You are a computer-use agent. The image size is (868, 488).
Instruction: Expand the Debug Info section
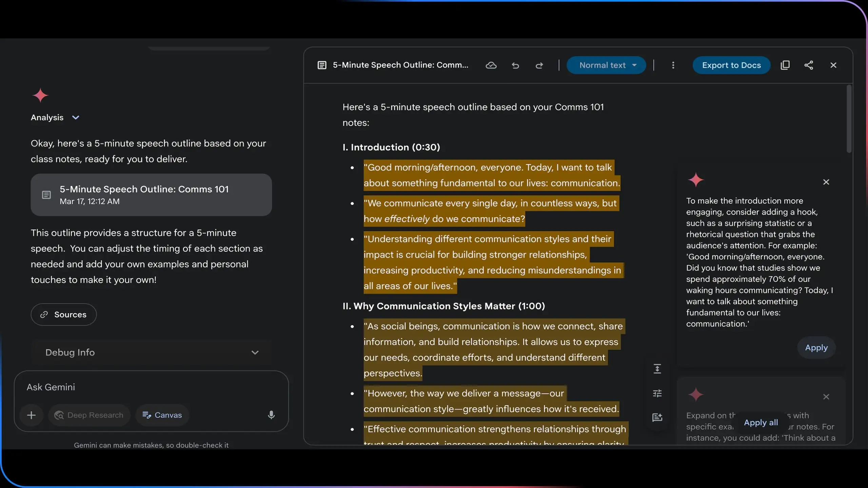(151, 352)
